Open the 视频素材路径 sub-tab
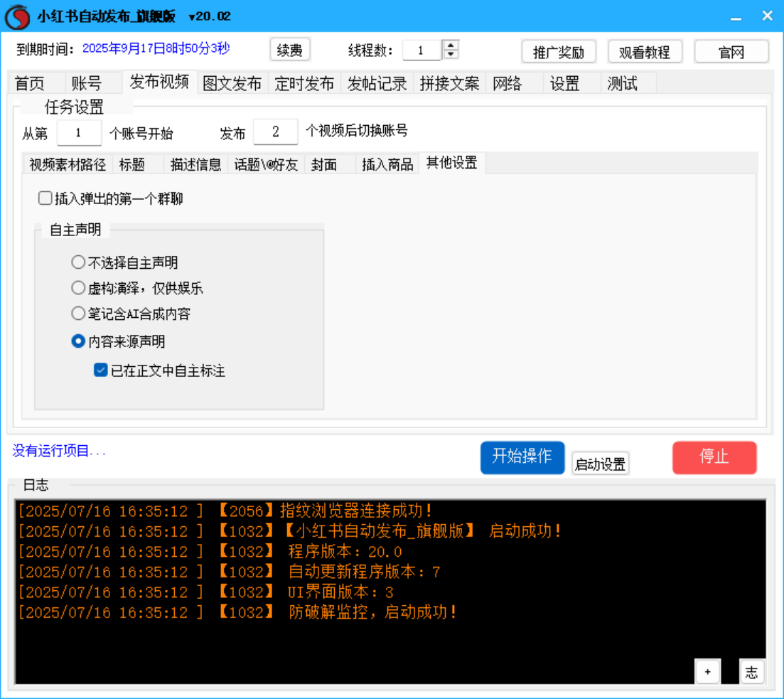 (68, 164)
